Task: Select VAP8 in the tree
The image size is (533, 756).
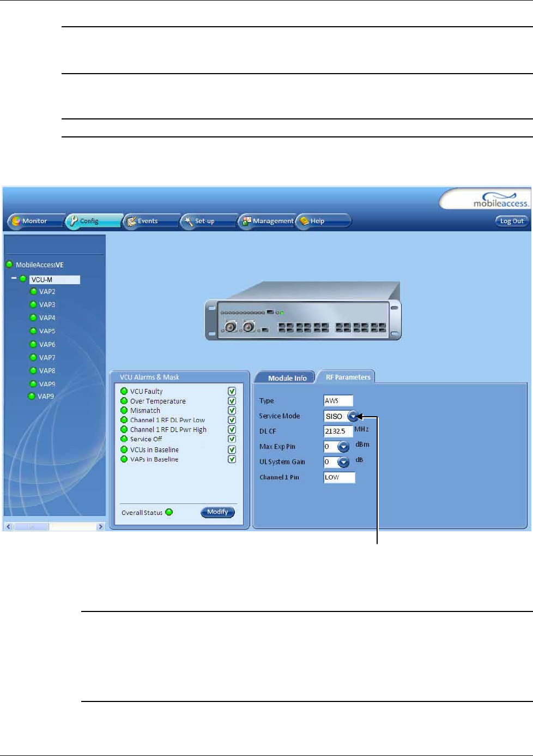Action: [47, 370]
